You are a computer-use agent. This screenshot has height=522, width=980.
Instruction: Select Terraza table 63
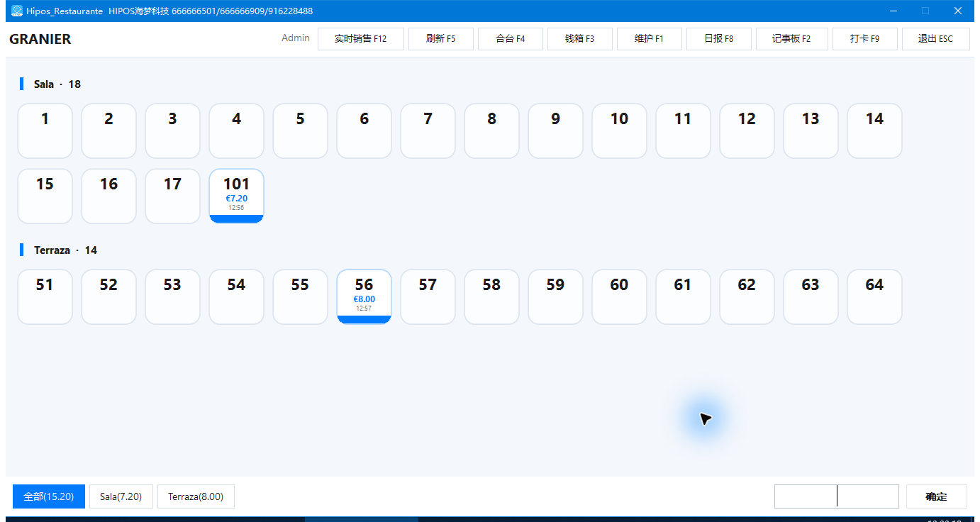tap(811, 297)
